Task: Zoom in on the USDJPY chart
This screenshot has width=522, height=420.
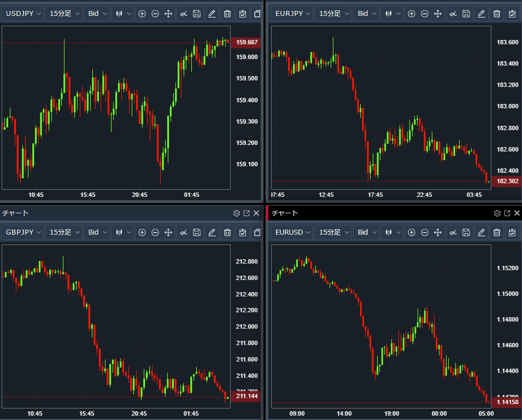Action: tap(142, 14)
